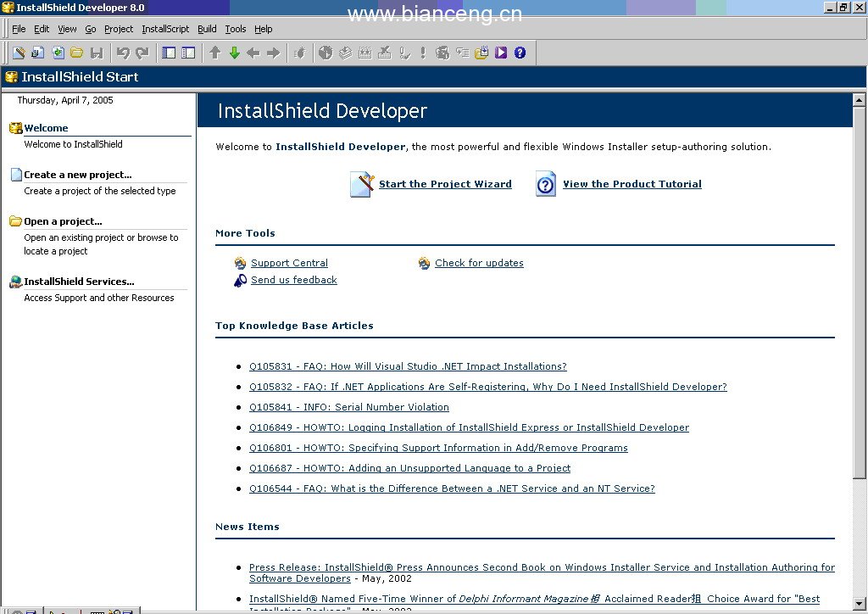Open the Go menu
868x614 pixels.
pyautogui.click(x=91, y=29)
